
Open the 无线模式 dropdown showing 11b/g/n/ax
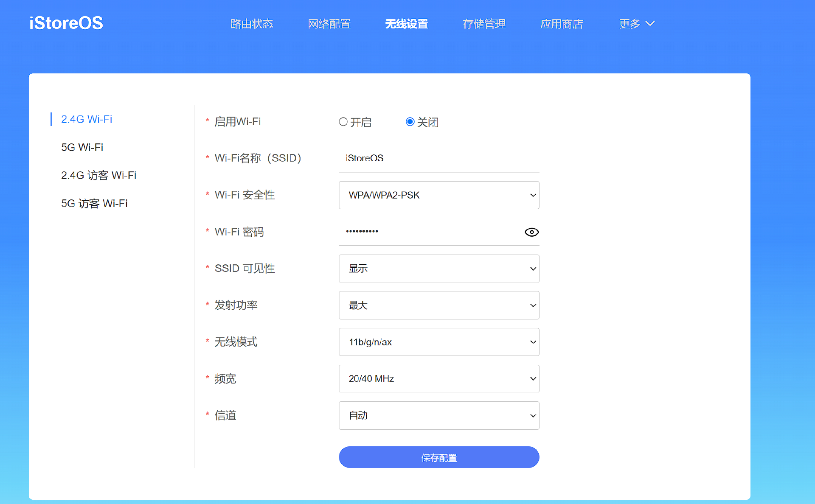click(439, 342)
